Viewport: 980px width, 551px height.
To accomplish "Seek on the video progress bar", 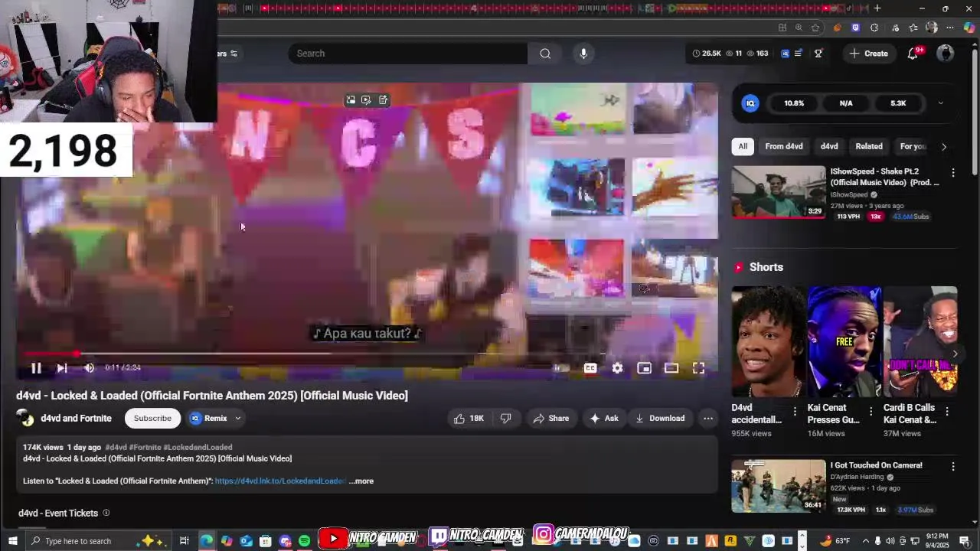I will [367, 354].
